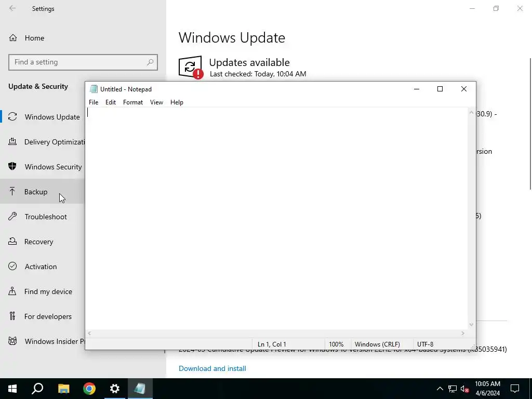Image resolution: width=532 pixels, height=399 pixels.
Task: Click the Delivery Optimization icon
Action: click(x=12, y=141)
